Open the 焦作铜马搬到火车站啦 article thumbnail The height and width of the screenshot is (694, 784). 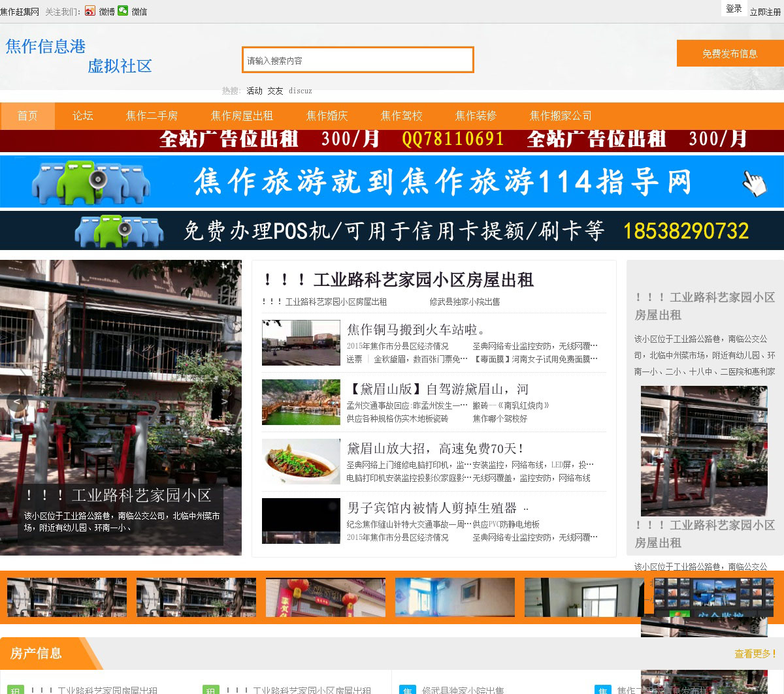click(x=301, y=342)
